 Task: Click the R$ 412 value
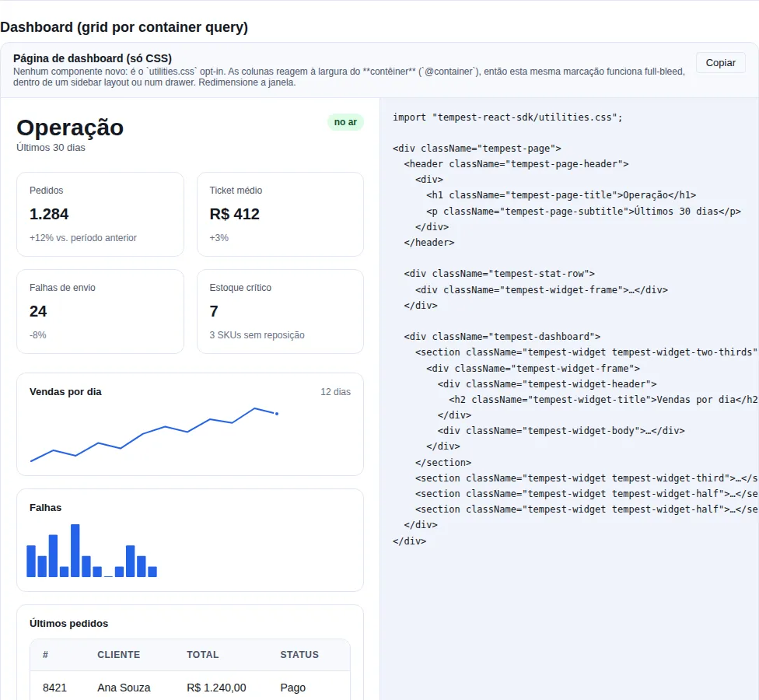coord(235,214)
